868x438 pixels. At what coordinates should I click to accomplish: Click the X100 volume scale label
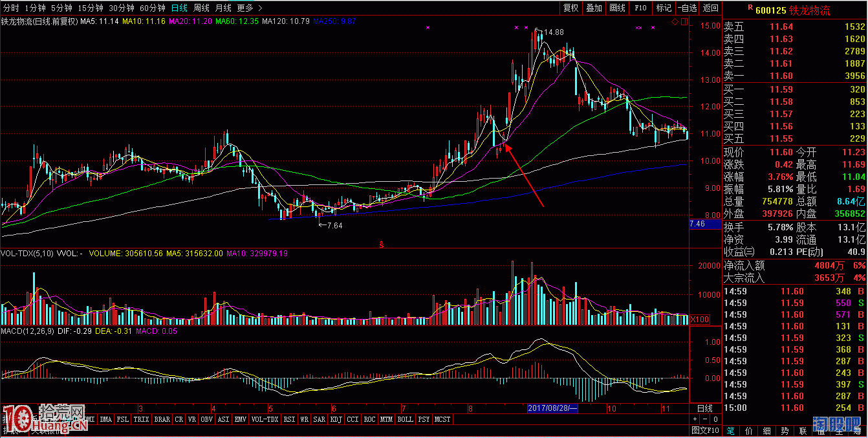700,320
